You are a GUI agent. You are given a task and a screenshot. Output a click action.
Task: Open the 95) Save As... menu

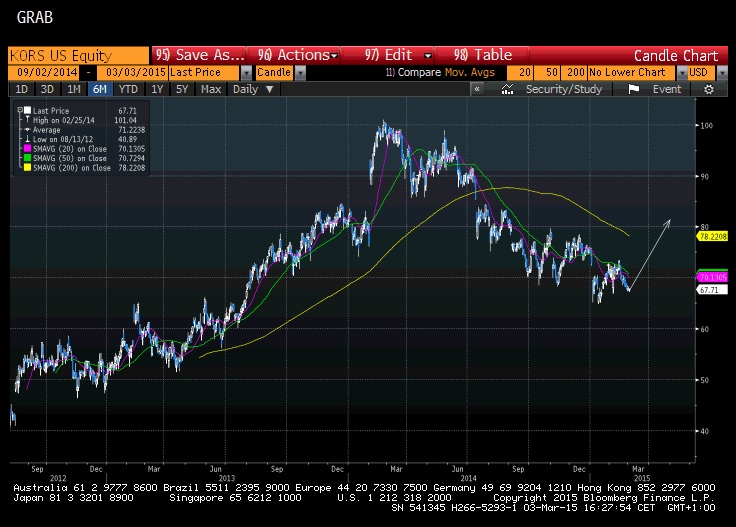coord(199,55)
